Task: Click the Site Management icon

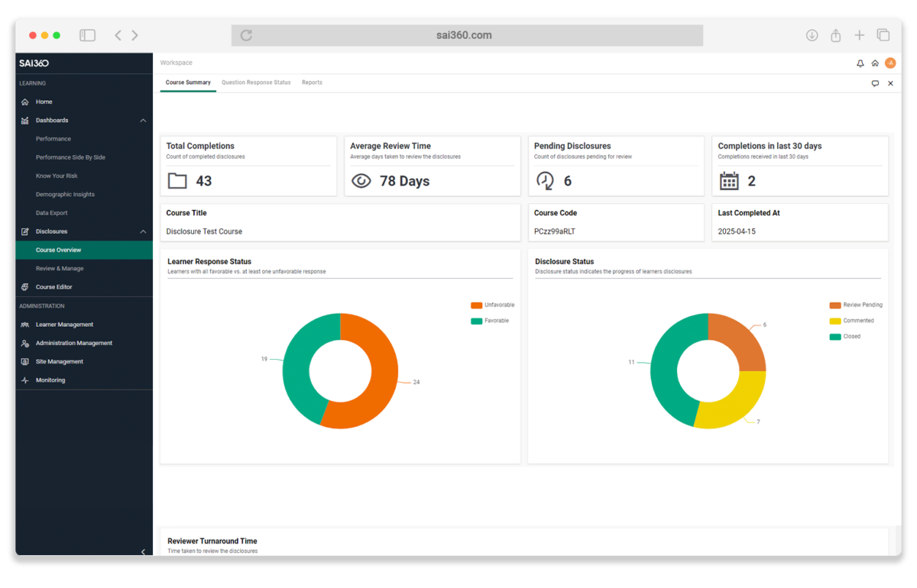Action: 25,362
